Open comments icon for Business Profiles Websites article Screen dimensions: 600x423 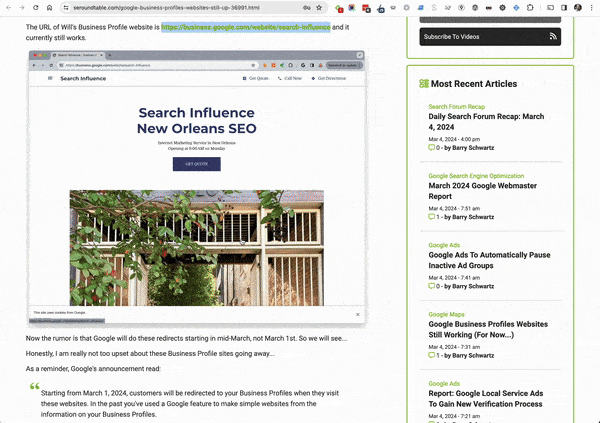click(x=431, y=355)
